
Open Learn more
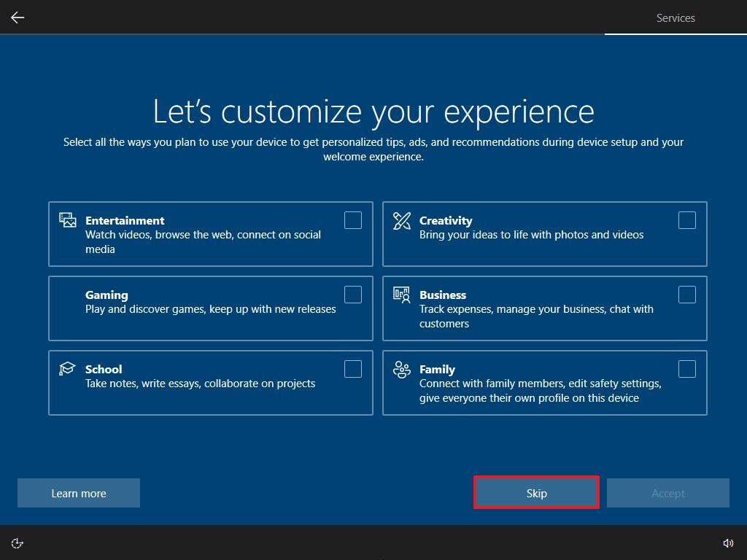[78, 493]
